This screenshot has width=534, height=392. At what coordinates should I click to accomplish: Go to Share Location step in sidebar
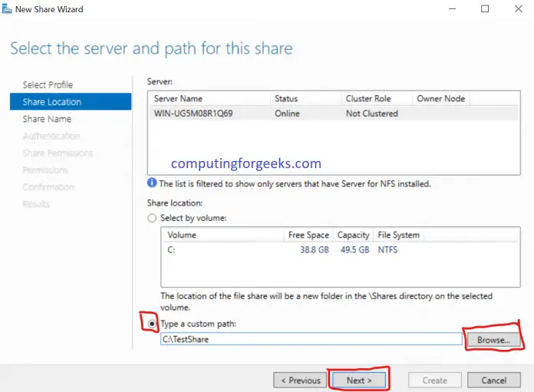coord(52,102)
